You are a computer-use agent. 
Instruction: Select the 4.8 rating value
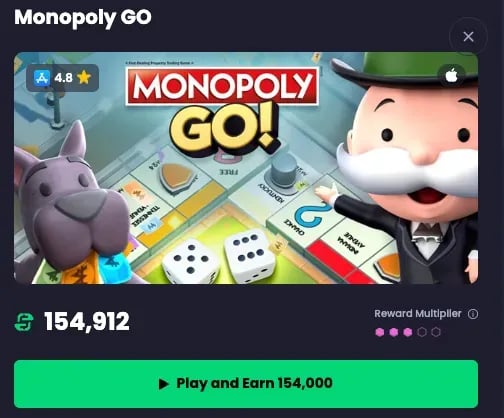(x=63, y=78)
